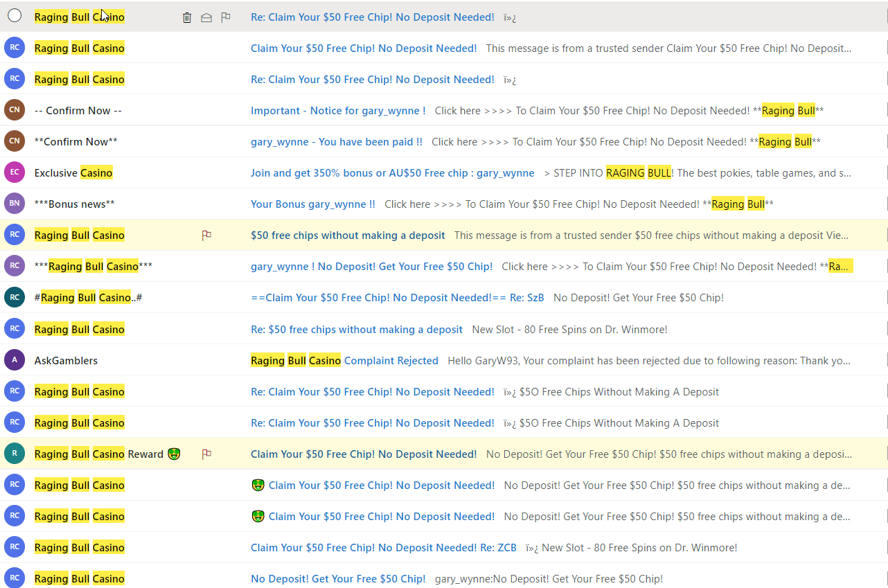Screen dimensions: 888x588
Task: Click preview '> STEP INTO RAGING BULL! The best pokies'
Action: [698, 173]
